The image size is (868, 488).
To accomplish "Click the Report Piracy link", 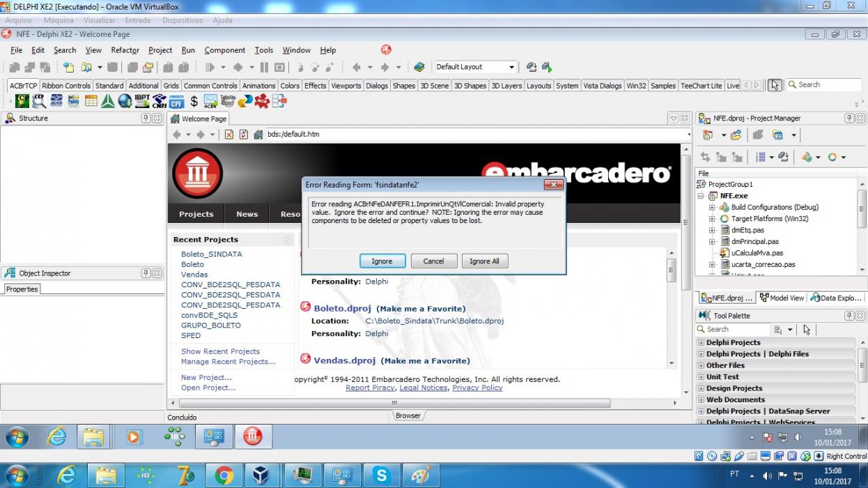I will 370,388.
